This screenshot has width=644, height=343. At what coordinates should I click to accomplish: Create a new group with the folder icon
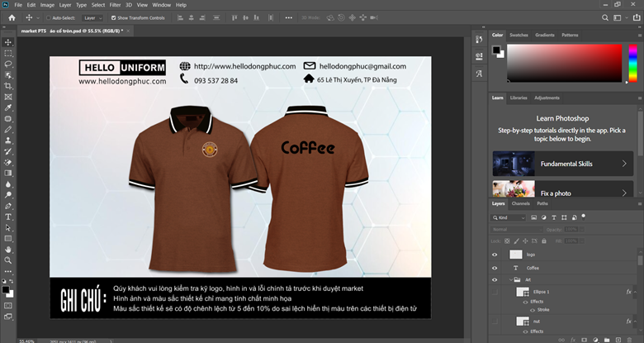[x=608, y=338]
